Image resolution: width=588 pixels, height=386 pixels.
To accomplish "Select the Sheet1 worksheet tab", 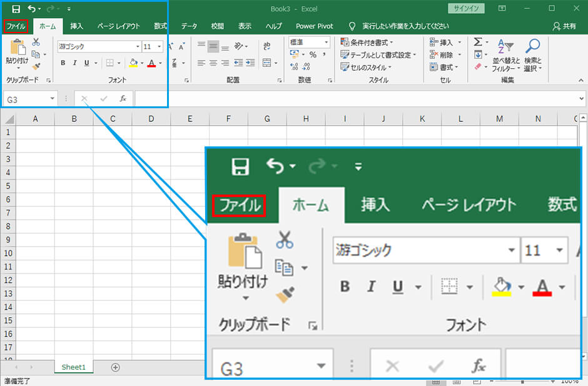I will [74, 367].
